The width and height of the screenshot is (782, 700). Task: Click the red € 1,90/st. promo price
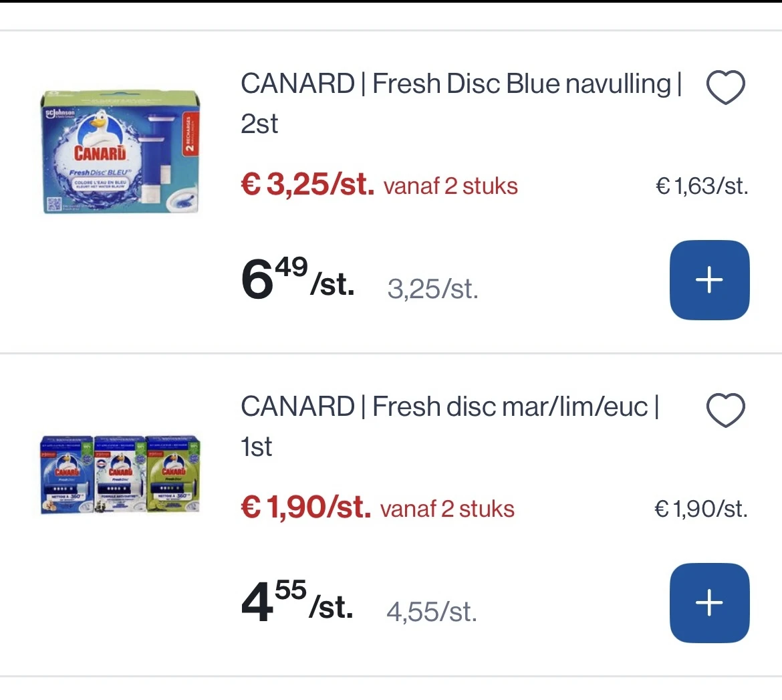point(305,507)
